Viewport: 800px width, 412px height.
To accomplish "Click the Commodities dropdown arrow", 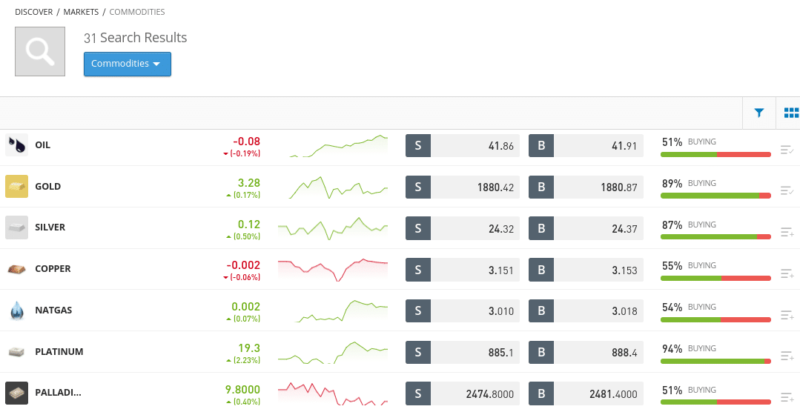I will 157,64.
